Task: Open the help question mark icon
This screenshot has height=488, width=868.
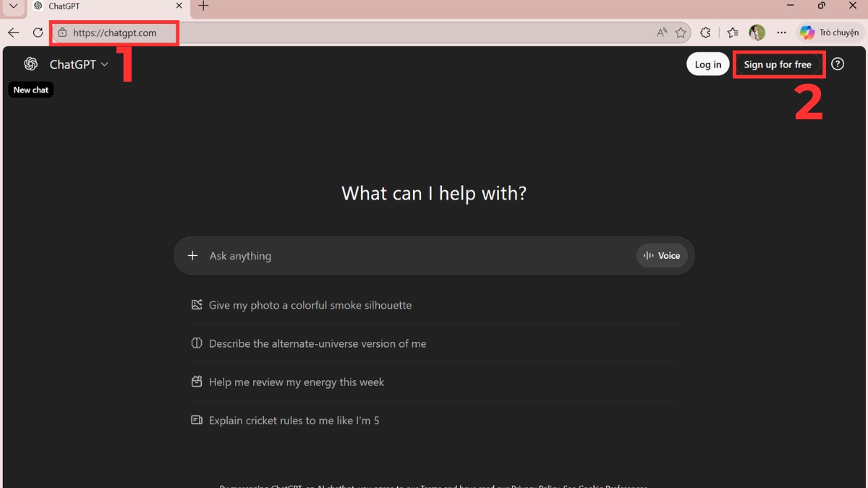Action: [x=838, y=64]
